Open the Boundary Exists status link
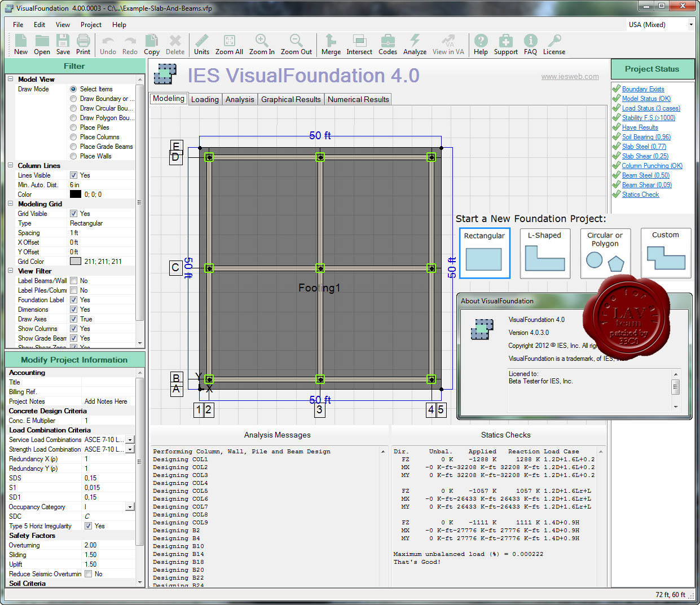The height and width of the screenshot is (605, 700). tap(643, 89)
